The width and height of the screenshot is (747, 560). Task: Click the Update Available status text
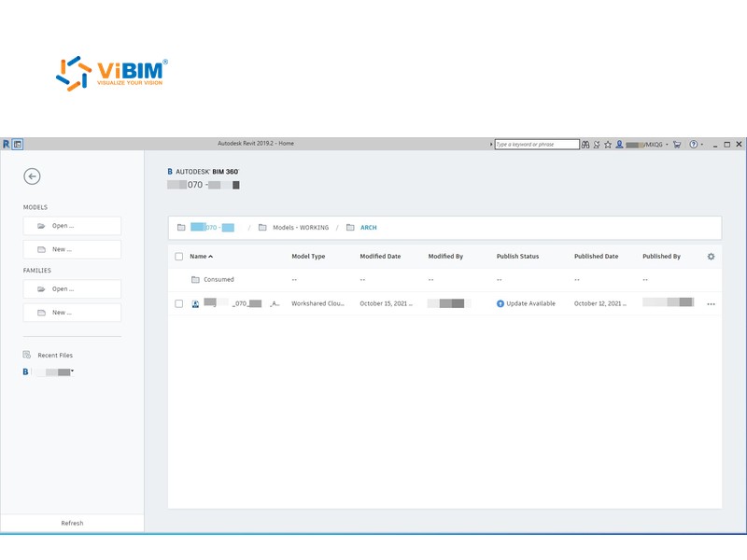pyautogui.click(x=530, y=304)
